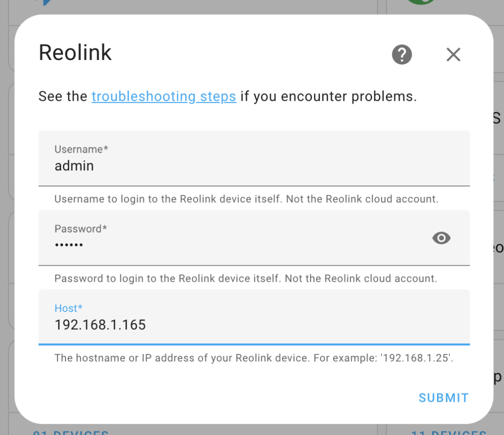The width and height of the screenshot is (504, 435).
Task: Open the troubleshooting steps link
Action: pyautogui.click(x=164, y=96)
